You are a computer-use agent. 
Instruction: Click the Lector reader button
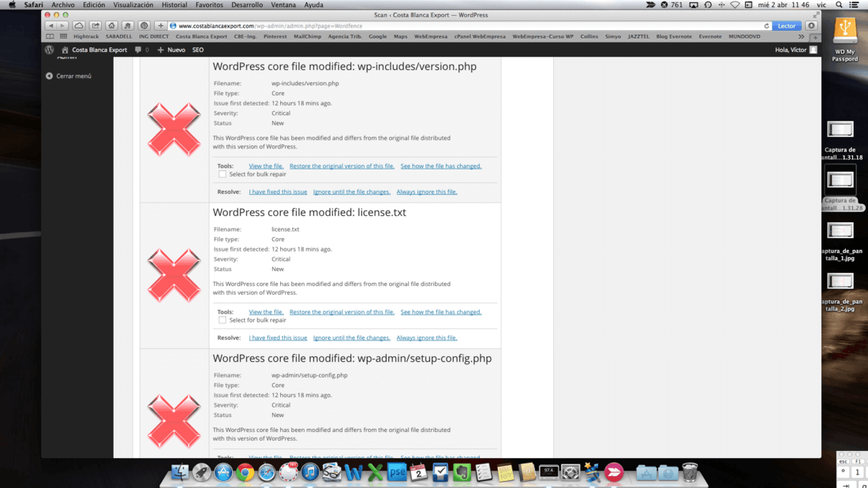(x=787, y=26)
